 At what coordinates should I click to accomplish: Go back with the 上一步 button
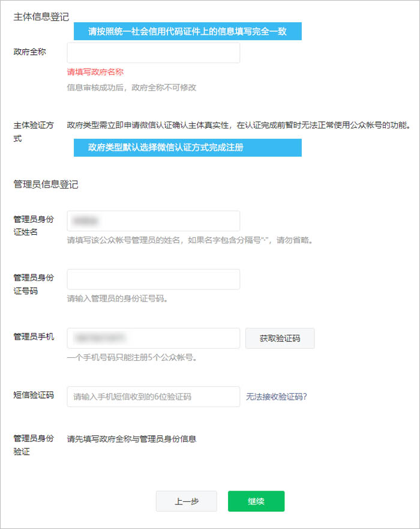[x=187, y=501]
